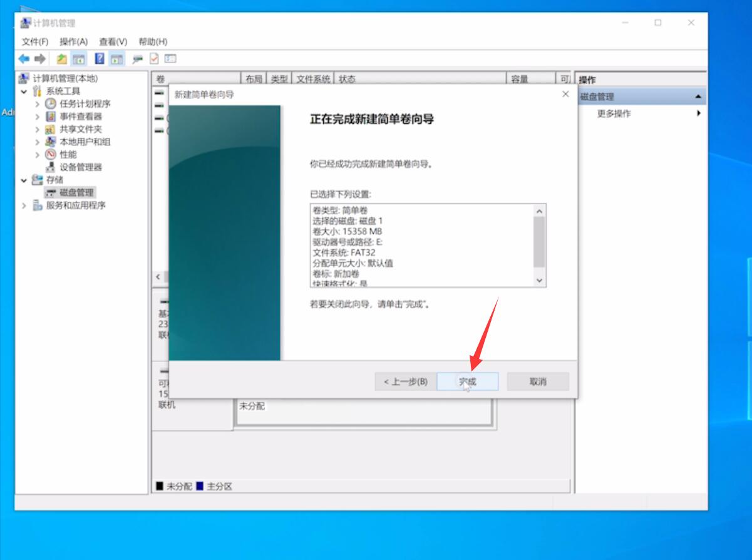Click the Up One Level folder icon

coord(61,59)
